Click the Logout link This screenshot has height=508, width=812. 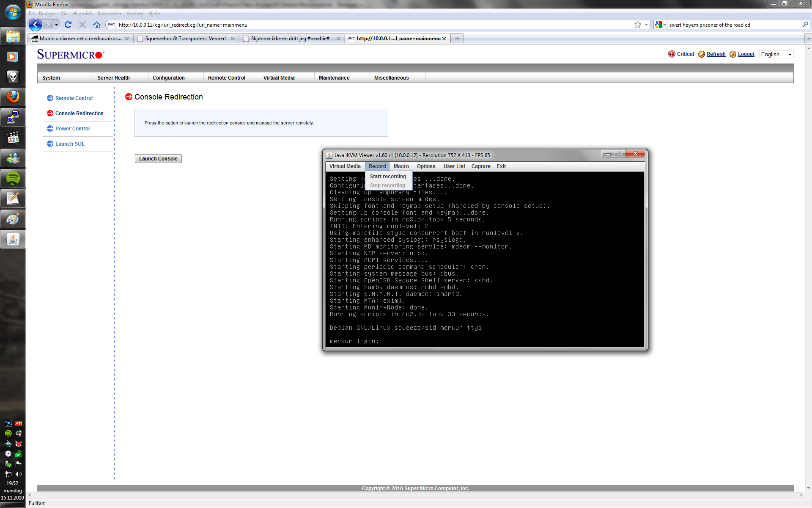[x=746, y=54]
